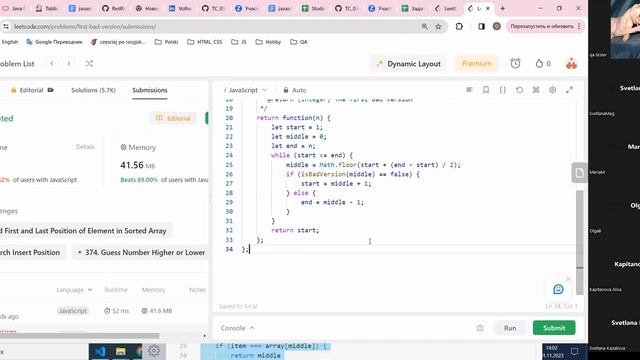Expand the Console panel
Image resolution: width=640 pixels, height=360 pixels.
tap(237, 328)
